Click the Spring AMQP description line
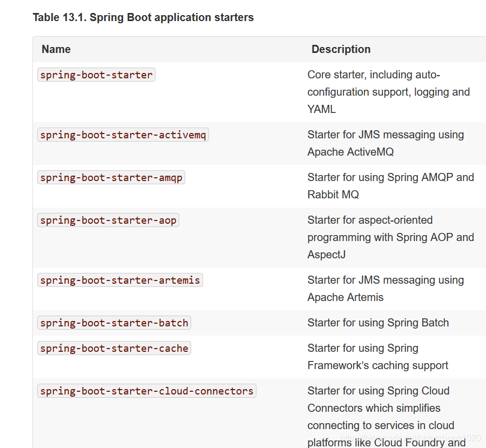The height and width of the screenshot is (448, 486). 390,177
